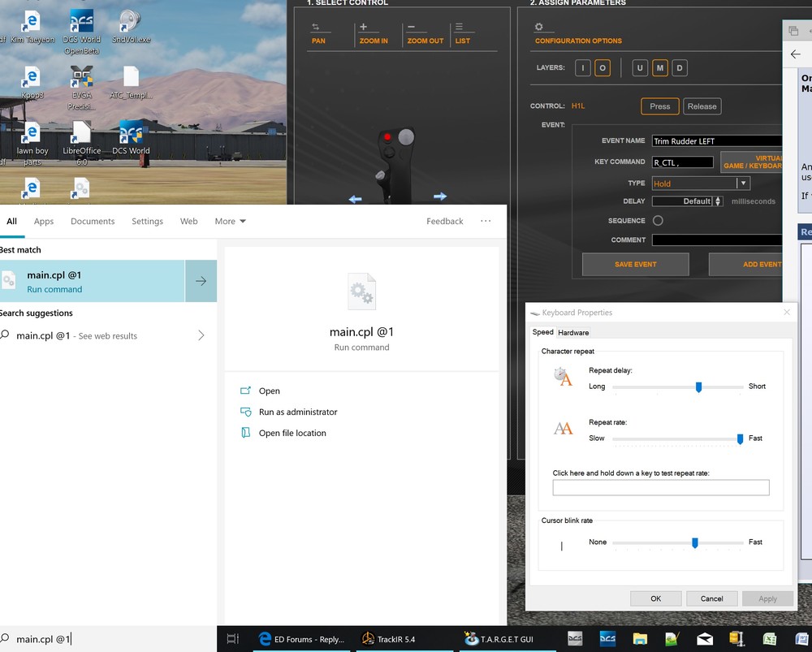
Task: Toggle layer M button
Action: (659, 68)
